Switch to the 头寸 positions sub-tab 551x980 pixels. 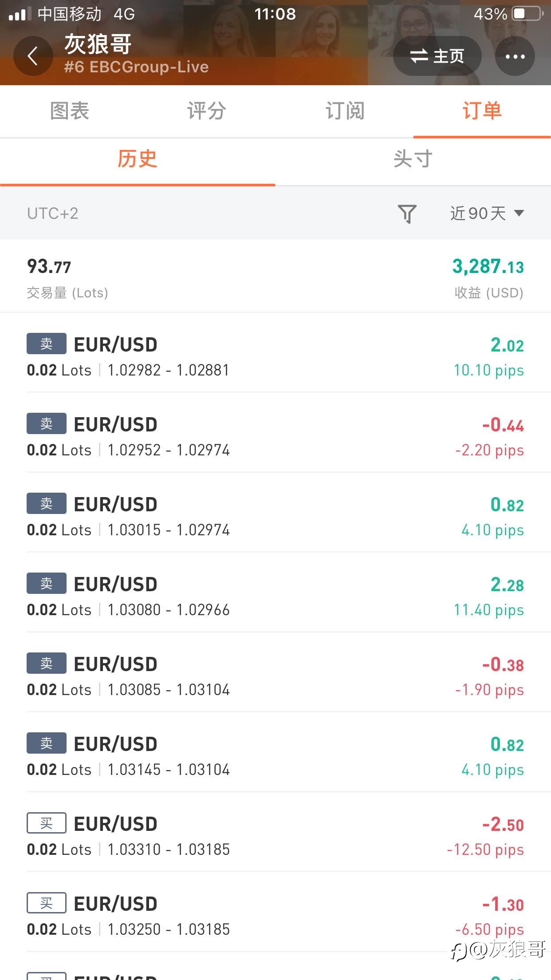point(413,159)
